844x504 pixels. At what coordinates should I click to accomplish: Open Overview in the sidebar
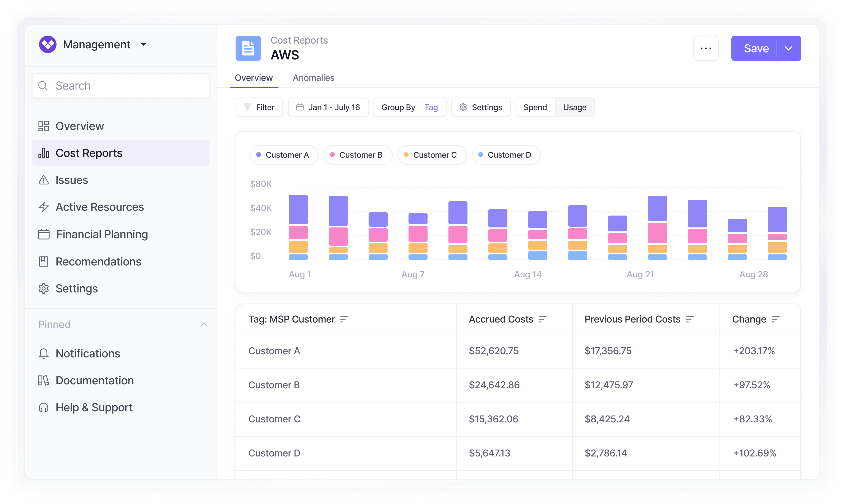80,126
